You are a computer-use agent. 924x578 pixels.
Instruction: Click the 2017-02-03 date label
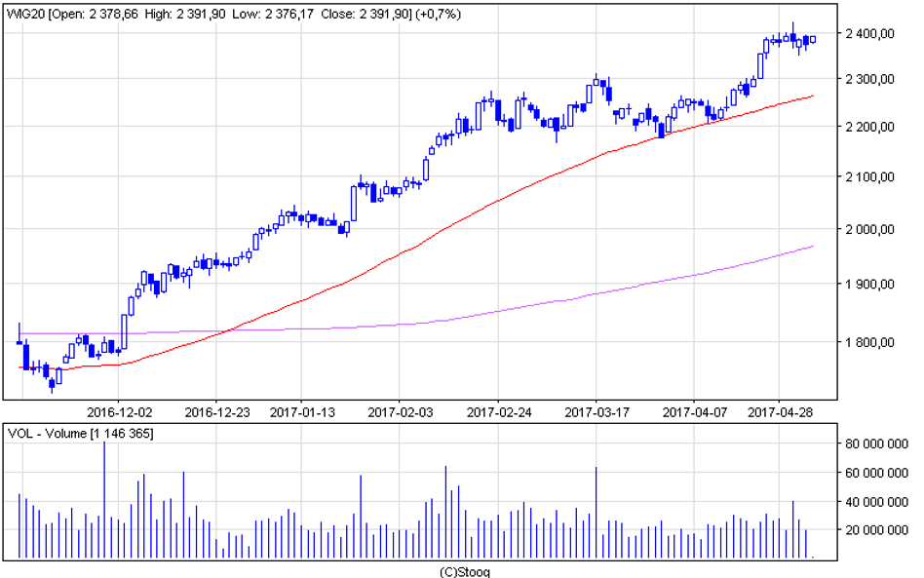click(400, 411)
